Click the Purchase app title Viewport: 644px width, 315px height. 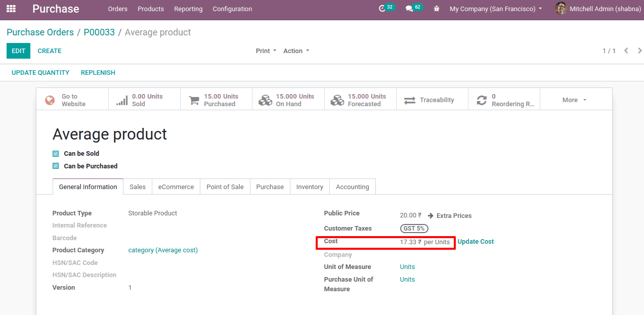56,9
